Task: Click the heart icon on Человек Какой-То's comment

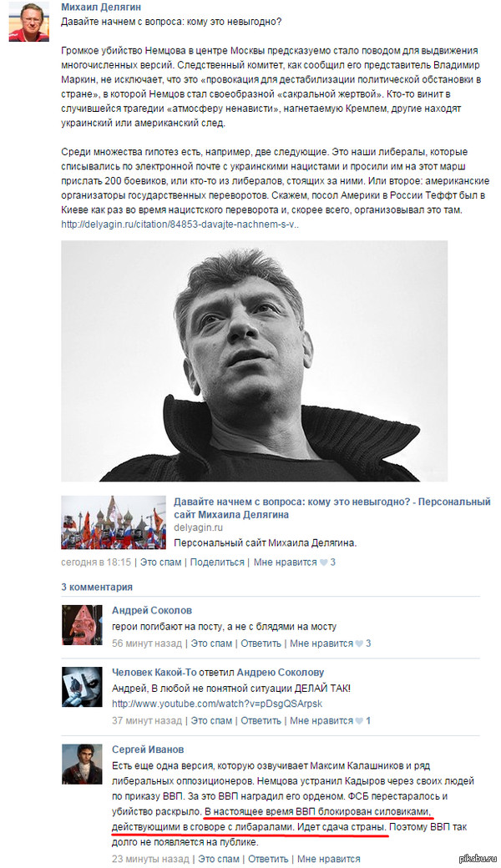Action: [359, 721]
